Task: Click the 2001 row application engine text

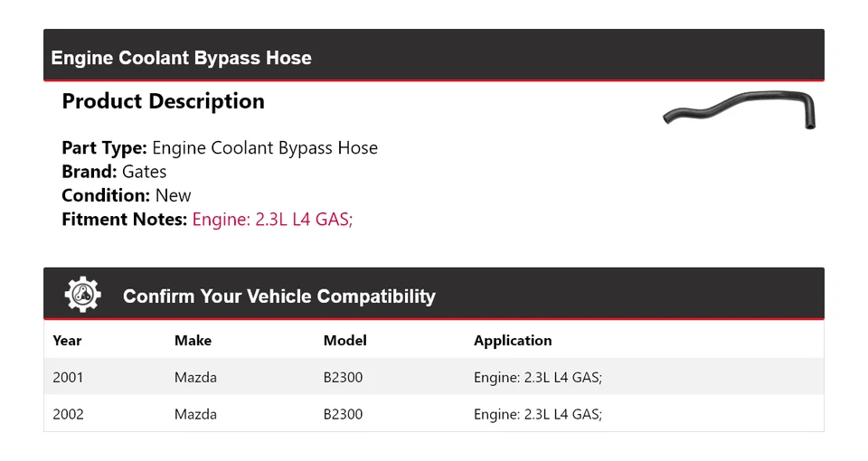Action: pyautogui.click(x=537, y=377)
